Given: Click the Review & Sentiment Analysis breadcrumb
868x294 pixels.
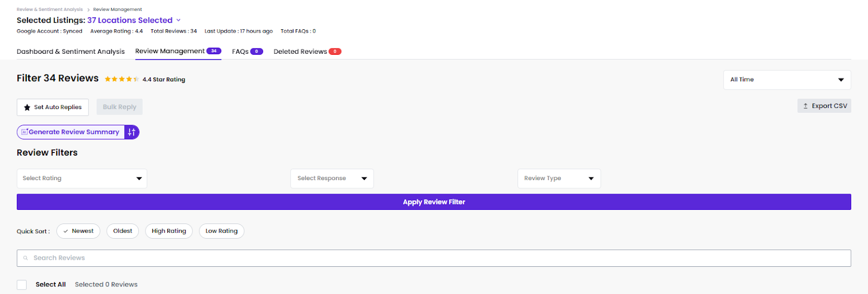Looking at the screenshot, I should pos(49,9).
